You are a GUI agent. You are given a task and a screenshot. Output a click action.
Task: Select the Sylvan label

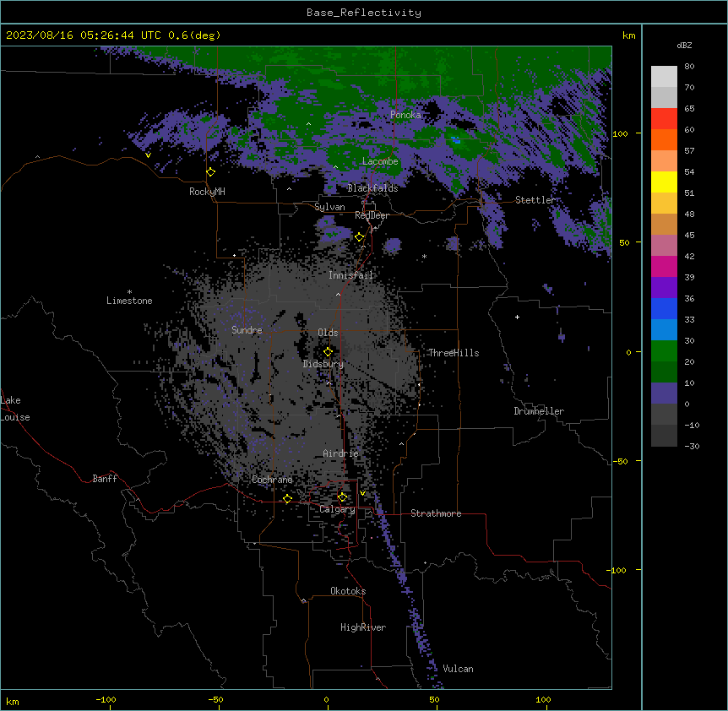pos(329,207)
